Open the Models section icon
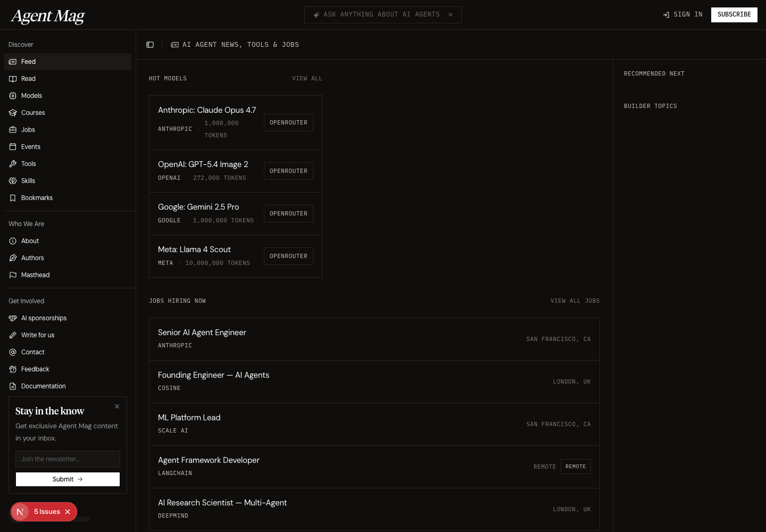766x532 pixels. [13, 96]
